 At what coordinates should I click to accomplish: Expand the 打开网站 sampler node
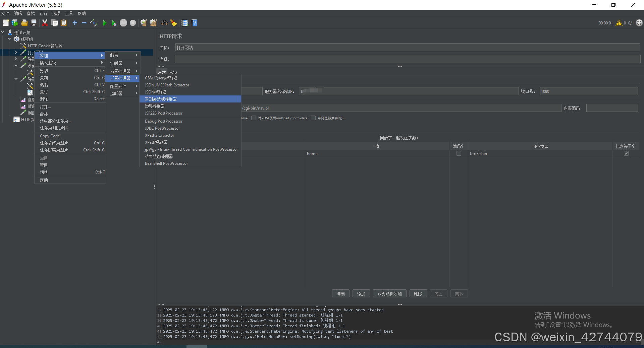point(16,52)
